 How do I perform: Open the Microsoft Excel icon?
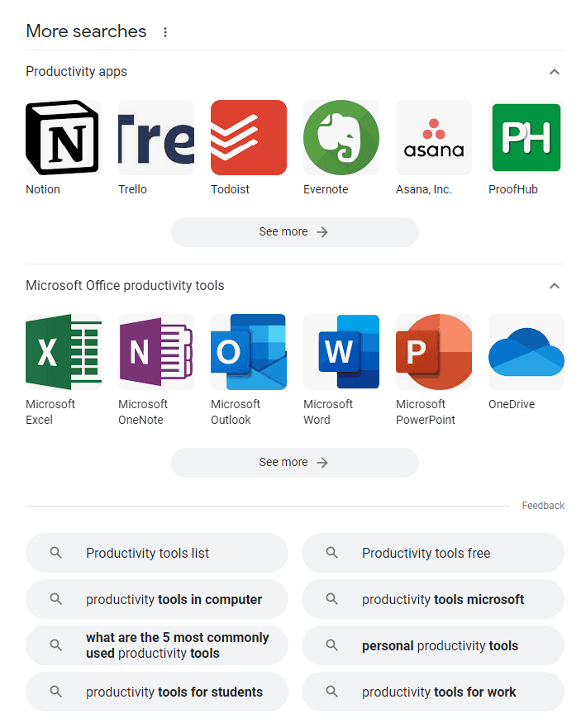tap(63, 352)
